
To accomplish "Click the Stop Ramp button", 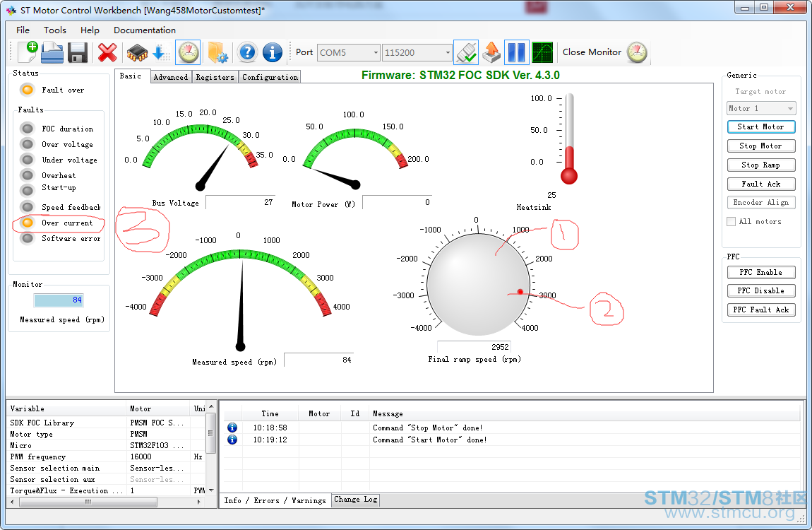I will pos(760,165).
